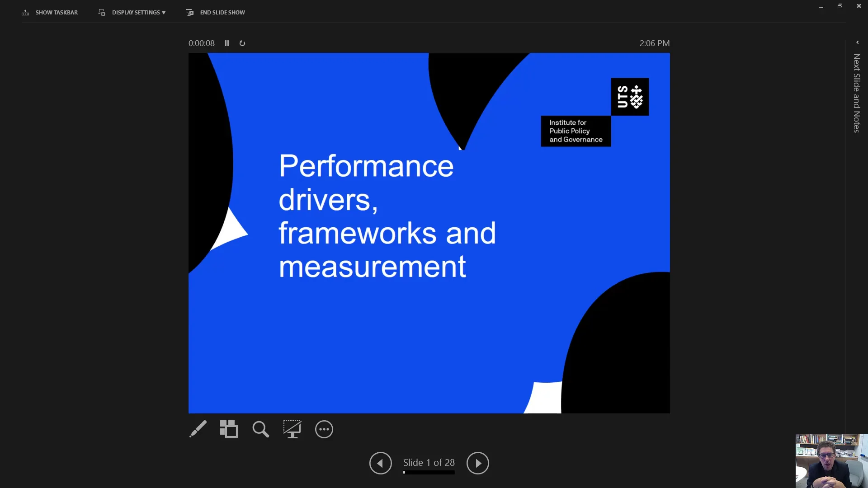The width and height of the screenshot is (868, 488).
Task: Click the slide progress bar
Action: tap(429, 473)
